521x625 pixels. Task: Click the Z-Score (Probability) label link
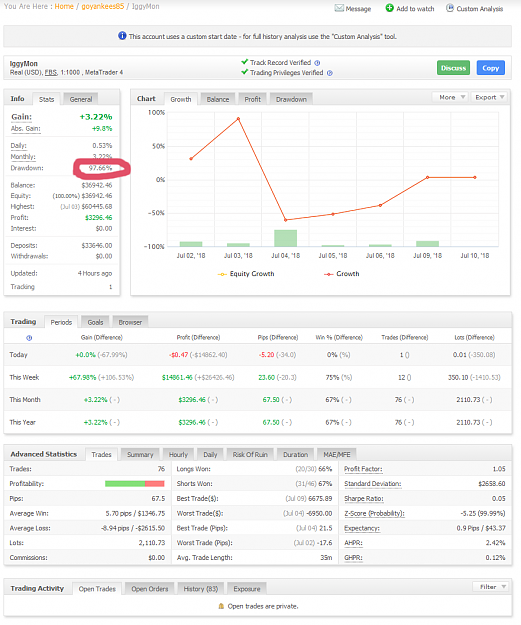374,513
